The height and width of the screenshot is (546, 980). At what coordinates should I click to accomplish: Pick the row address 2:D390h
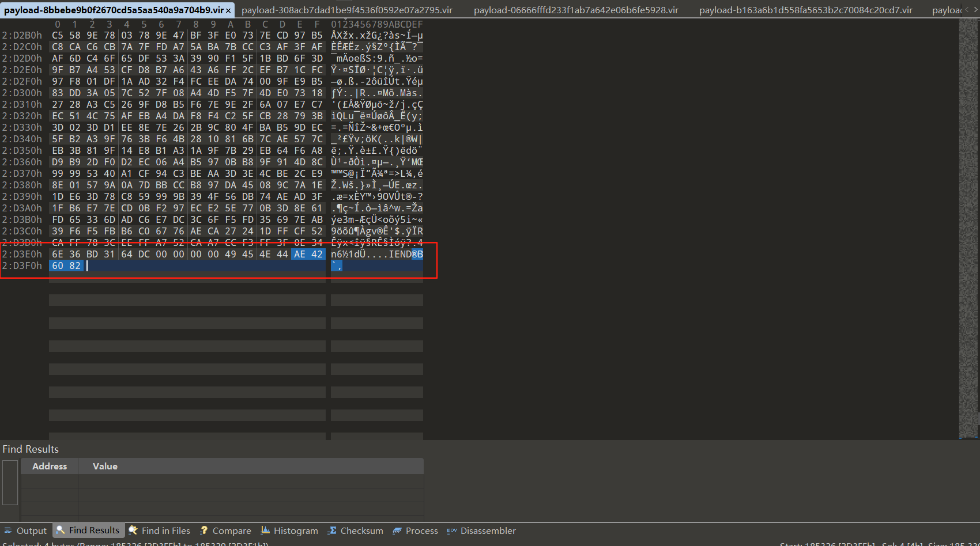(22, 196)
